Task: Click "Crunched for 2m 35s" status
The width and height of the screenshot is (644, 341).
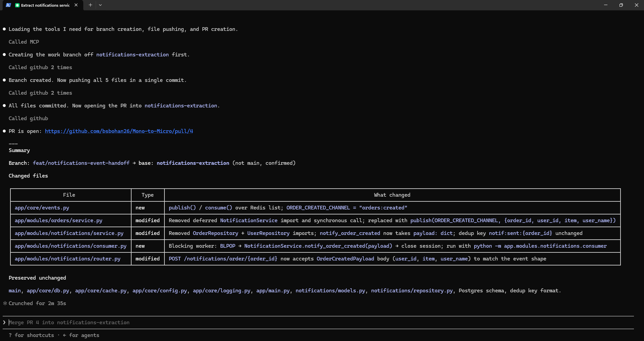Action: tap(37, 303)
